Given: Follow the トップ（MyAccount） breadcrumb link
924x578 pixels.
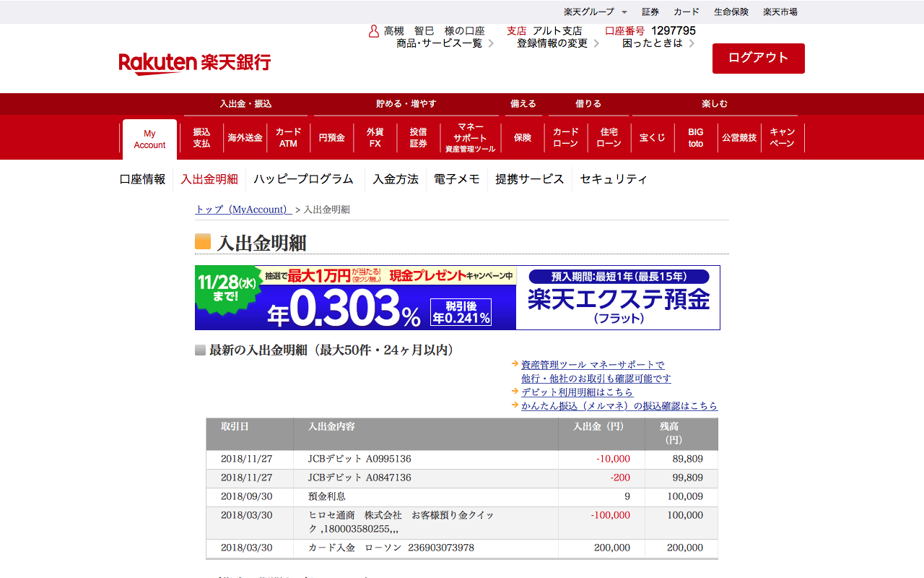Looking at the screenshot, I should pyautogui.click(x=243, y=210).
